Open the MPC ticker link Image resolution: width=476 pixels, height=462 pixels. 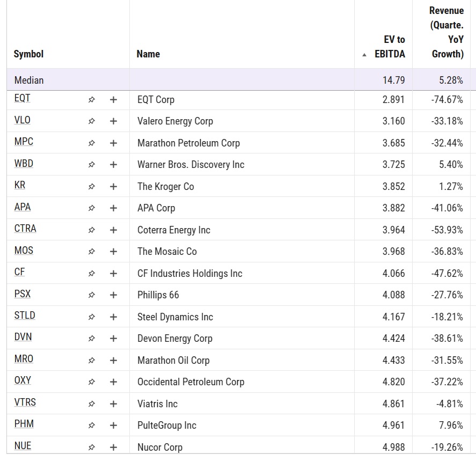(24, 142)
